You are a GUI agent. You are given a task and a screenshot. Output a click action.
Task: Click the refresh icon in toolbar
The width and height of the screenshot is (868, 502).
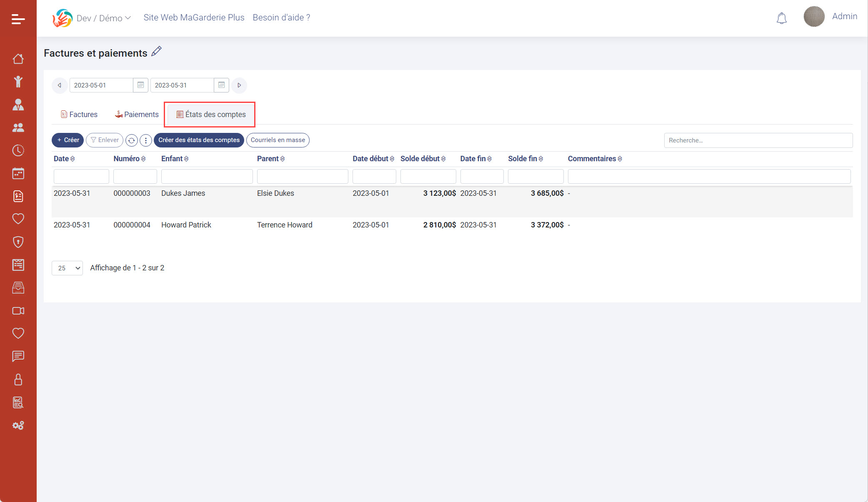click(x=132, y=140)
